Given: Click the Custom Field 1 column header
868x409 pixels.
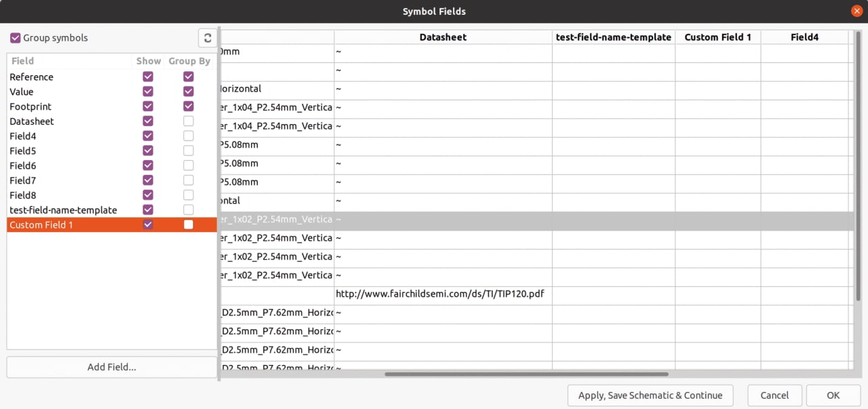Looking at the screenshot, I should pyautogui.click(x=717, y=37).
